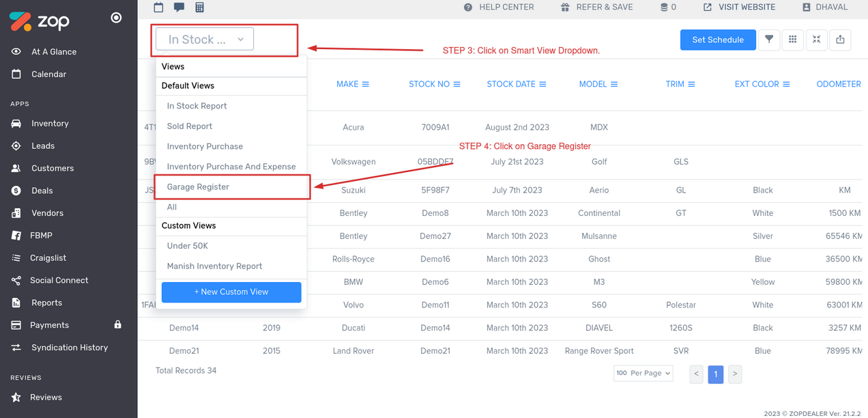The image size is (868, 418).
Task: Open EXT COLOR column menu
Action: [786, 85]
